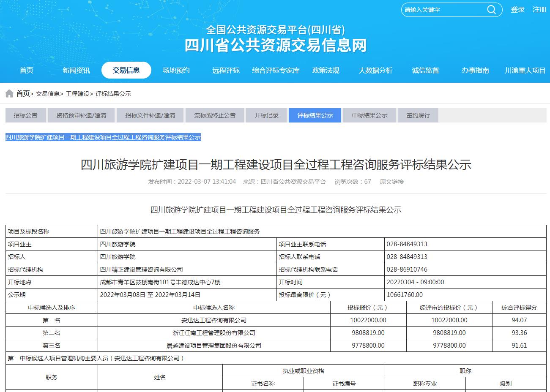The image size is (550, 392).
Task: Click score 94.07 cell
Action: 519,320
